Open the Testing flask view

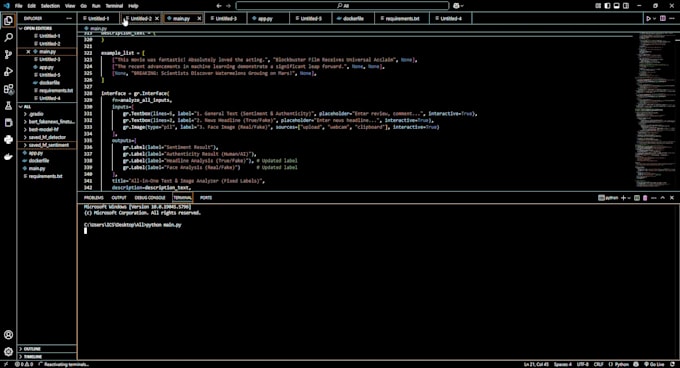[x=8, y=106]
